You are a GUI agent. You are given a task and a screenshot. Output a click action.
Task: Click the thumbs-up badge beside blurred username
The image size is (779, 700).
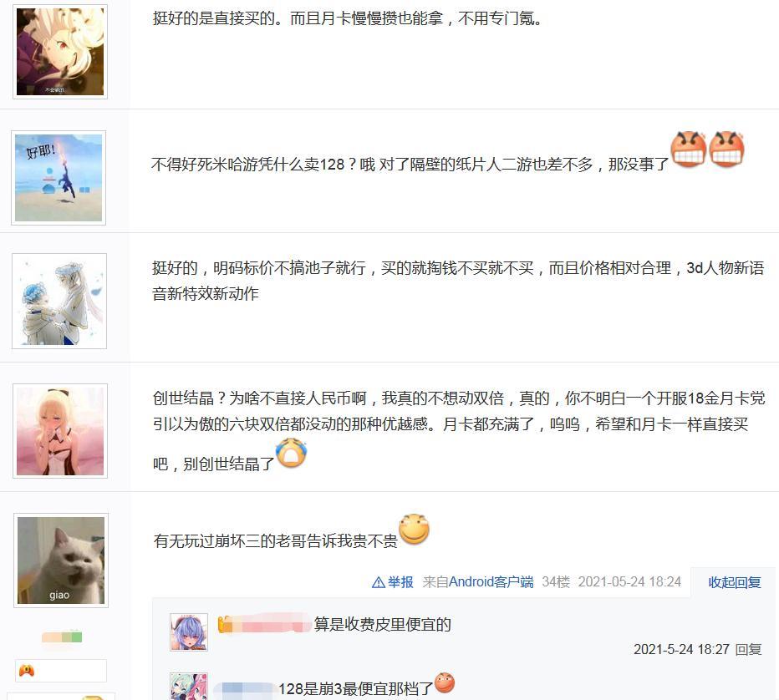[x=225, y=625]
